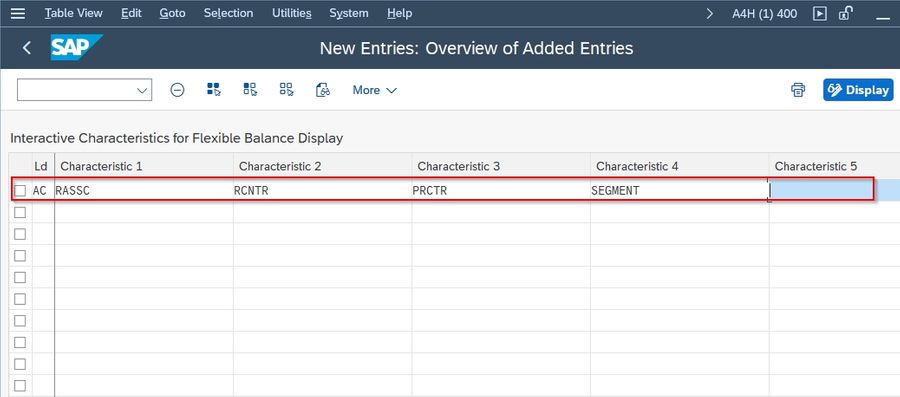Click the RASSC cell under Characteristic 1
Screen dimensions: 900x397
tap(144, 190)
